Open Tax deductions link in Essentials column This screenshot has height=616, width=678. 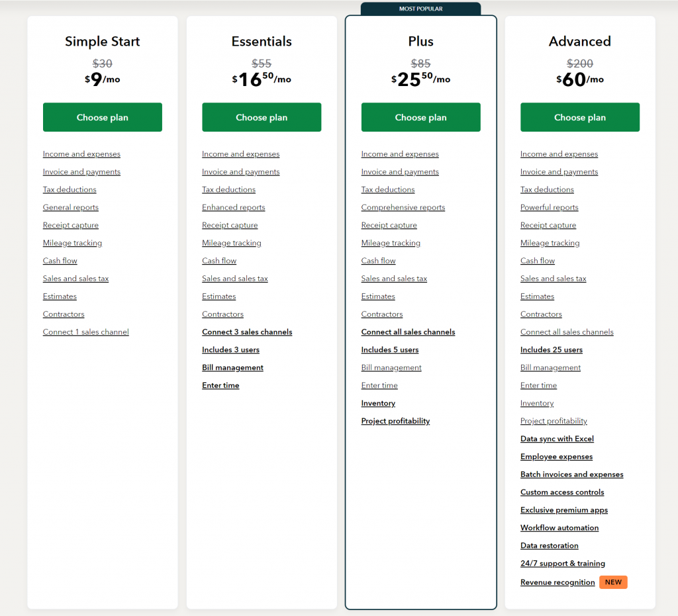(x=228, y=189)
